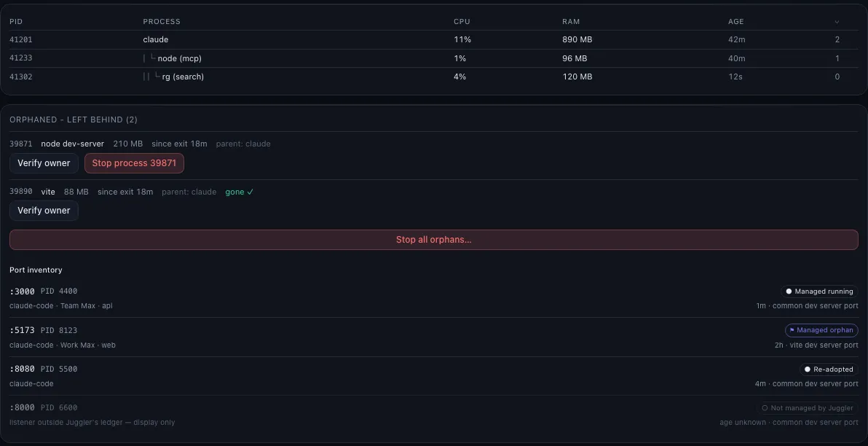Screen dimensions: 868x446
Task: Click the Orphaned – Left Behind (2) heading
Action: coord(74,120)
